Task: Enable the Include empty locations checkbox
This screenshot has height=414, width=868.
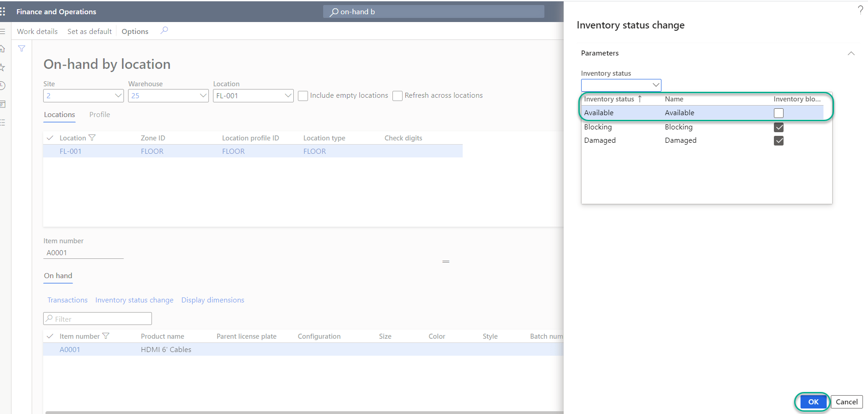Action: point(303,95)
